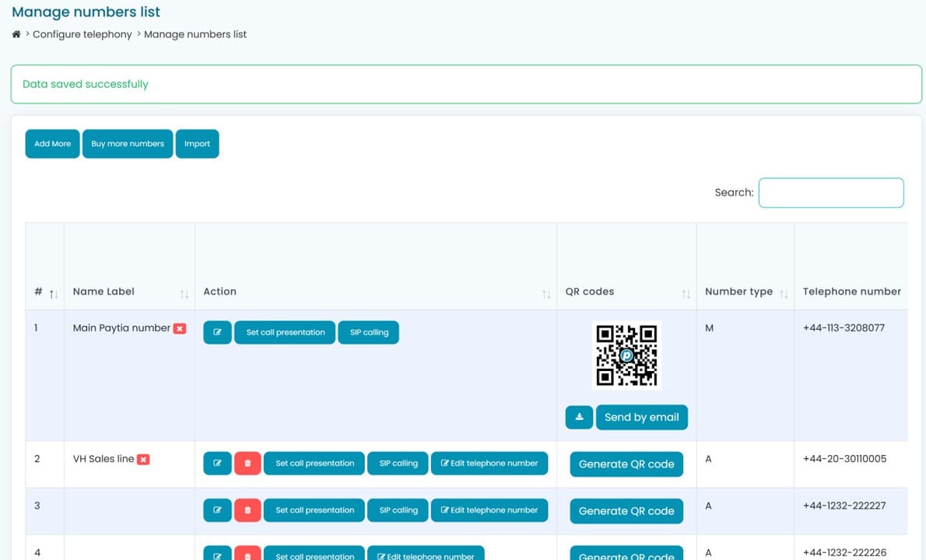Download the QR code for Main Paytia number

pyautogui.click(x=579, y=417)
